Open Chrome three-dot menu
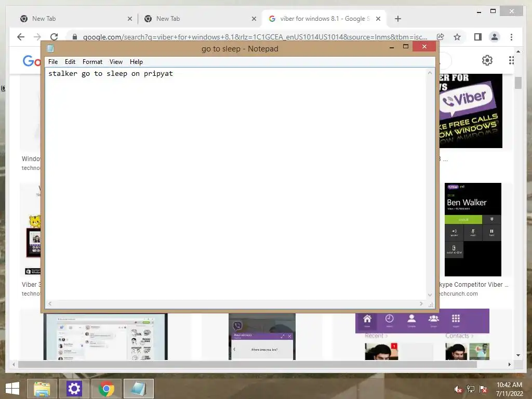Image resolution: width=532 pixels, height=399 pixels. 511,37
